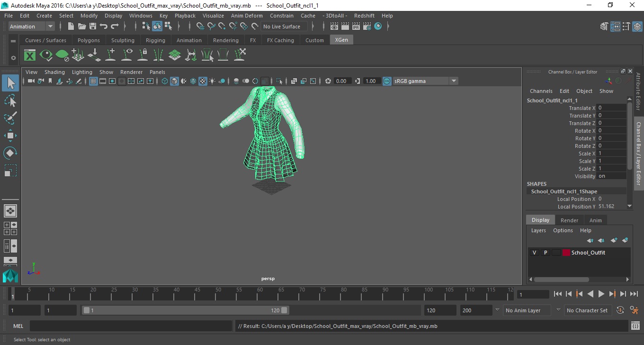This screenshot has height=345, width=644.
Task: Click the guide lock XGen shelf icon
Action: tap(143, 55)
